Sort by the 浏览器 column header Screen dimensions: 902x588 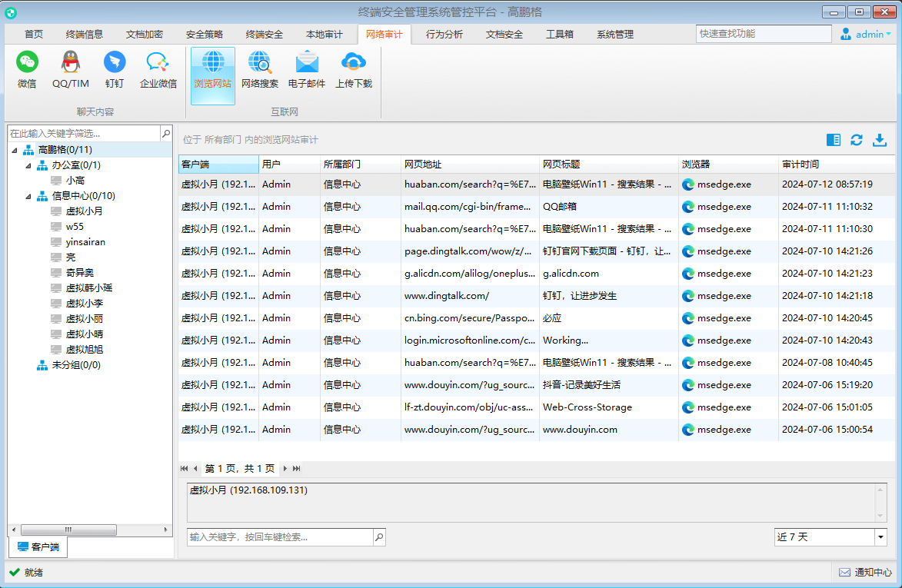click(728, 164)
